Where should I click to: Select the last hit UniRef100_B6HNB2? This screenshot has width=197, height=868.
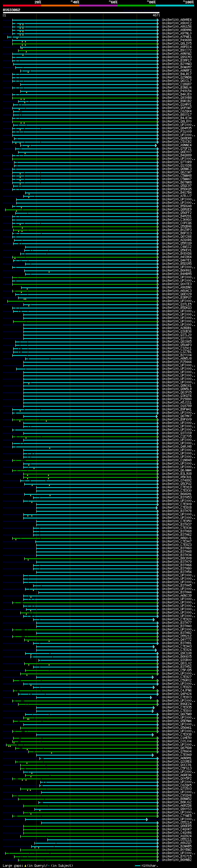pyautogui.click(x=177, y=860)
